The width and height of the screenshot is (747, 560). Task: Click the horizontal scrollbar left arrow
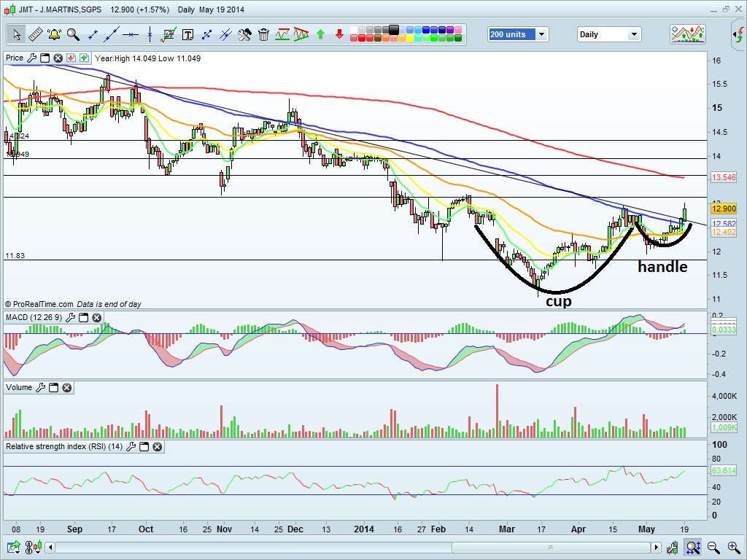(50, 548)
